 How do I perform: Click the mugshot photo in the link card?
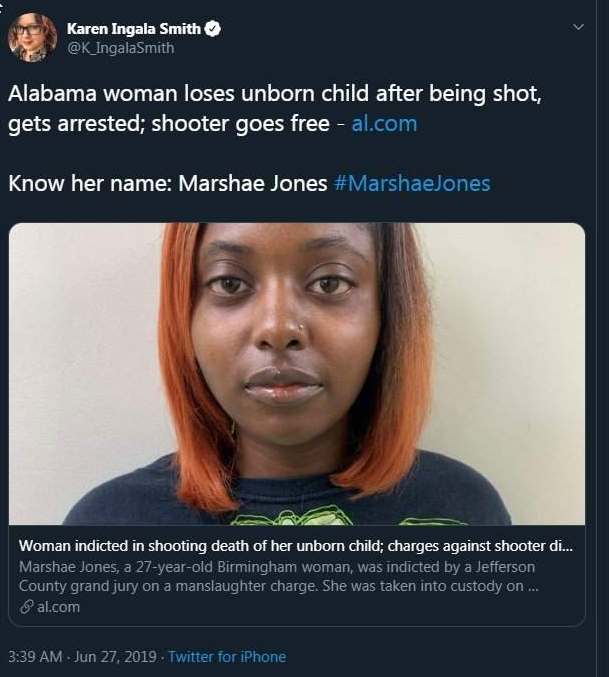point(297,373)
